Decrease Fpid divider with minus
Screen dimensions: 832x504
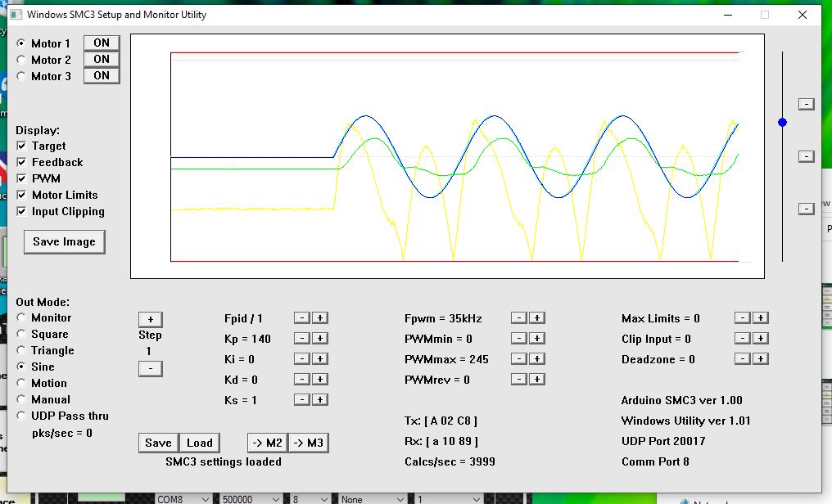tap(302, 318)
